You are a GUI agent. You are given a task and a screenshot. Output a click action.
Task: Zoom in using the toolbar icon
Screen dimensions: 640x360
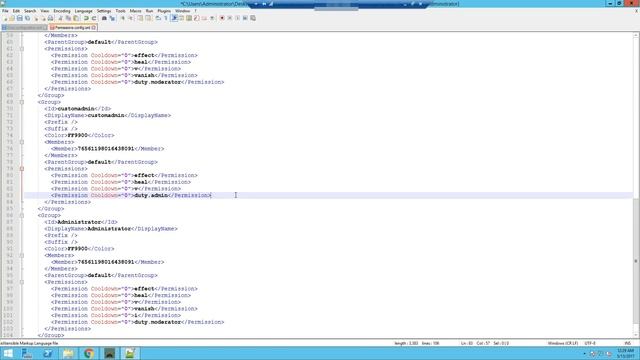pyautogui.click(x=122, y=18)
